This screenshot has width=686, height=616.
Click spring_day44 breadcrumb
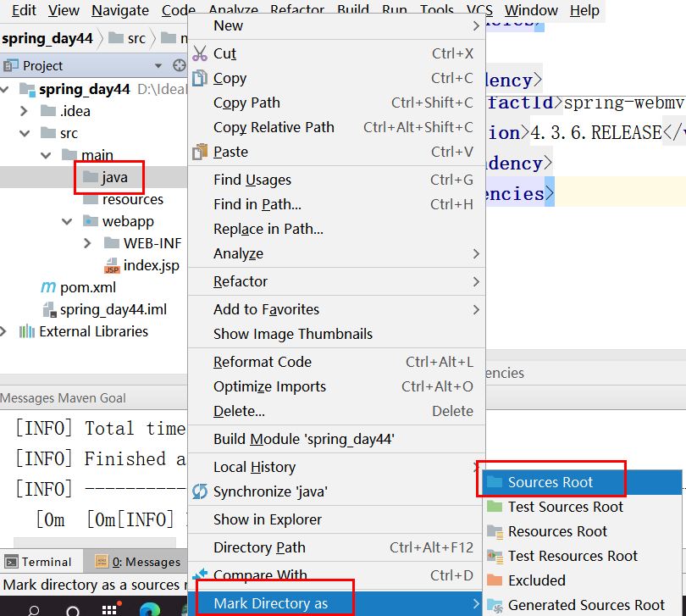point(47,38)
